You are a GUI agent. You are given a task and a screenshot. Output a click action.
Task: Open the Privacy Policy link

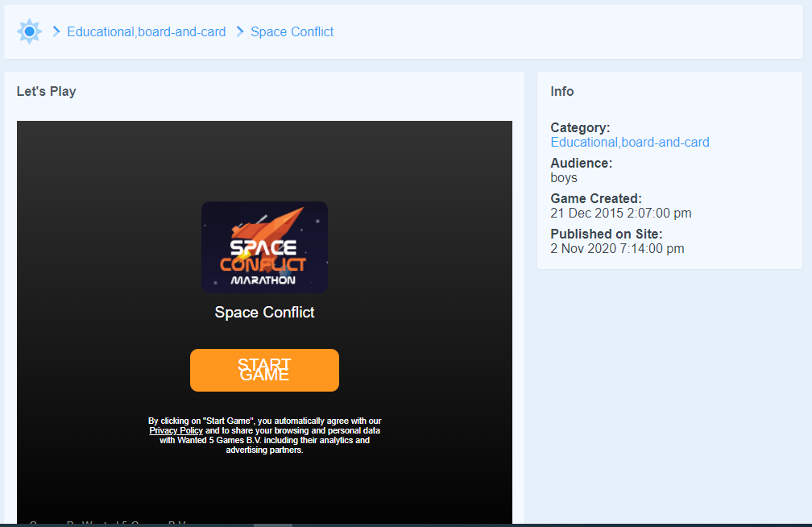pos(176,431)
